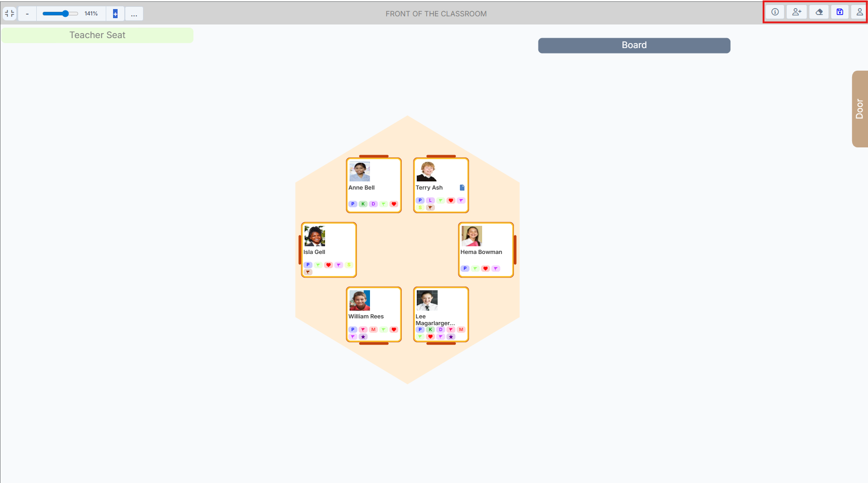Click the Board element

click(634, 45)
